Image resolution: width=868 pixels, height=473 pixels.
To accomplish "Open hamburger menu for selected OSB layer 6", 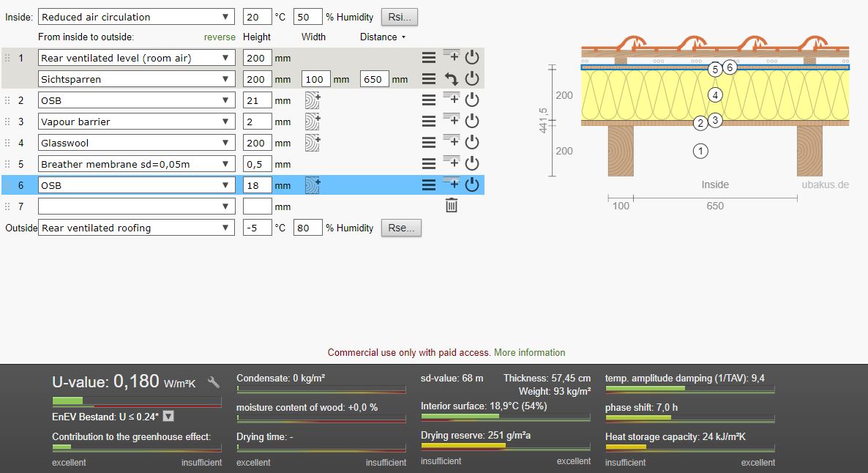I will click(x=429, y=185).
